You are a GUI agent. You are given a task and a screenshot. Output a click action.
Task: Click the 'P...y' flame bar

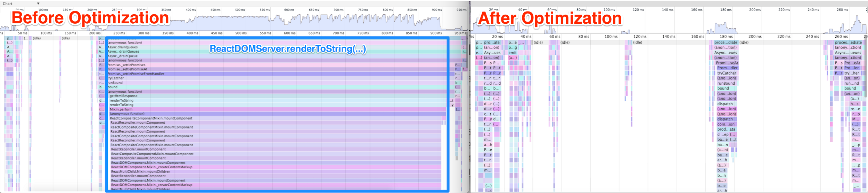pos(488,119)
